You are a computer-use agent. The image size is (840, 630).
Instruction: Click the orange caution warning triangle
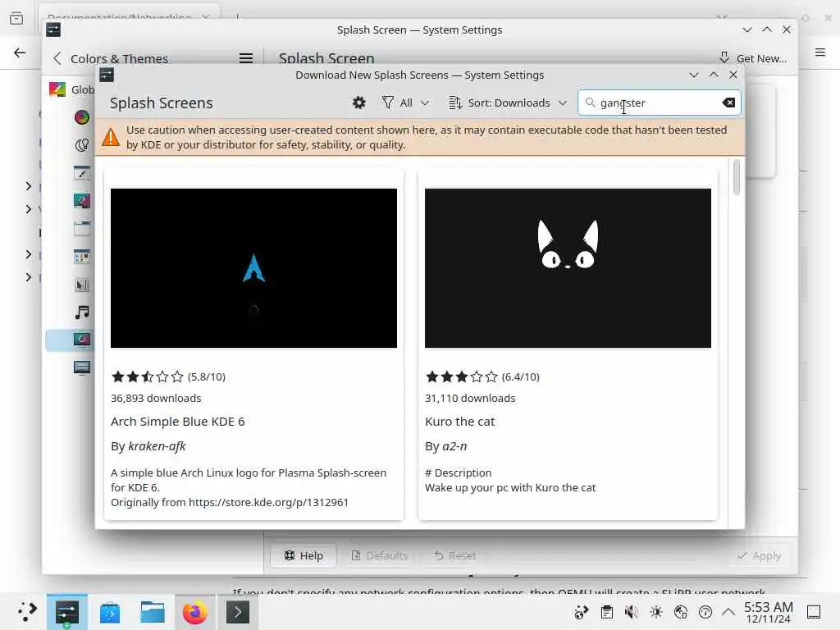pyautogui.click(x=111, y=137)
